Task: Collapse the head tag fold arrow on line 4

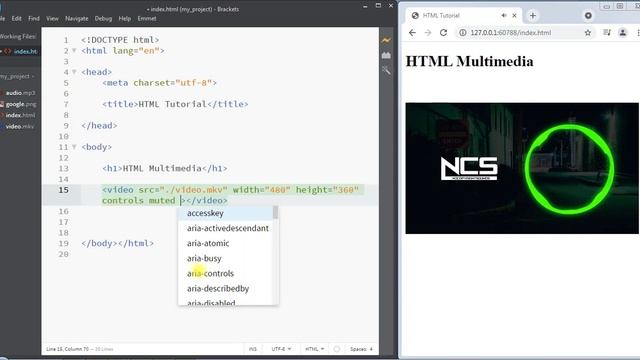Action: [x=74, y=72]
